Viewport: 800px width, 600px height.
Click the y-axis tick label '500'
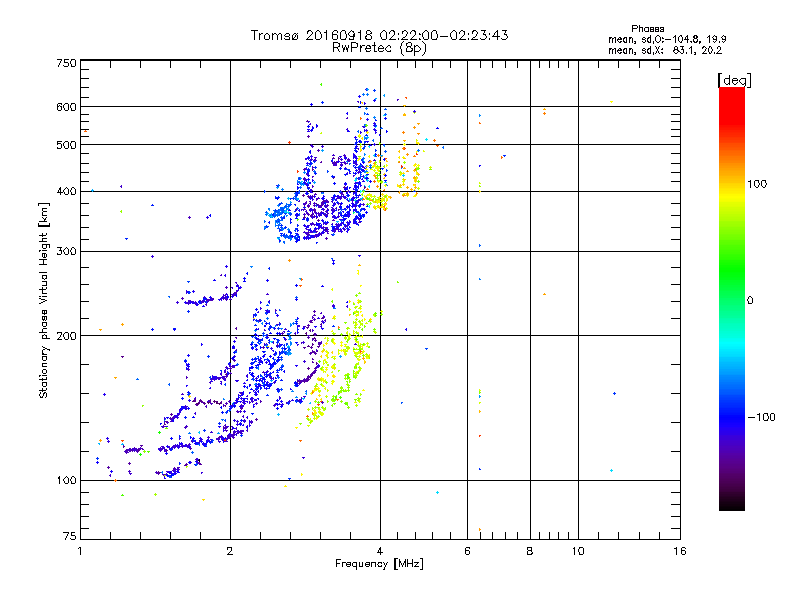click(x=66, y=145)
